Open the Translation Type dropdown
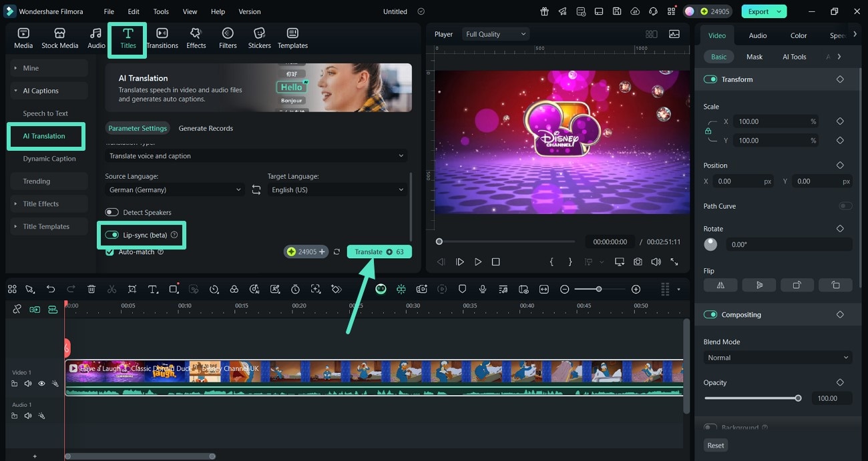Screen dimensions: 868x461 tap(256, 155)
